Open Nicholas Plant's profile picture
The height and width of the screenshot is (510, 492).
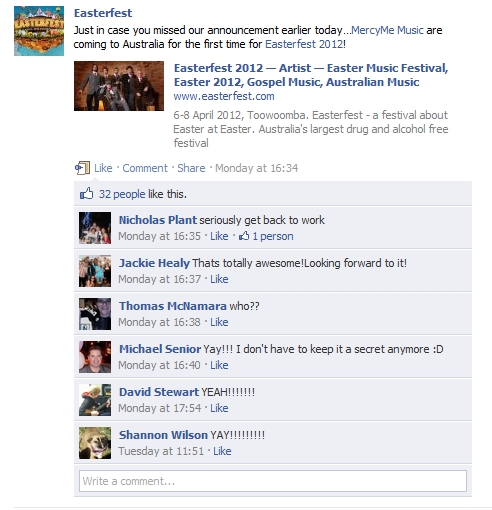point(95,228)
